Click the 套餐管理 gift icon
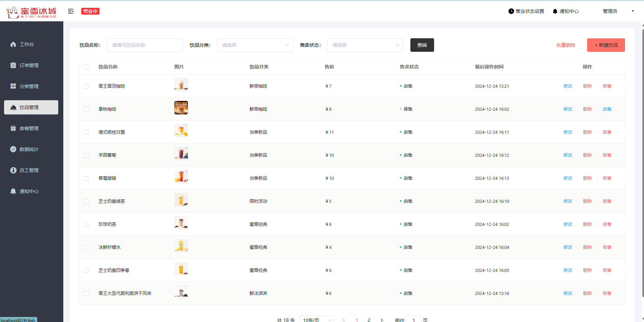The width and height of the screenshot is (644, 322). [13, 128]
